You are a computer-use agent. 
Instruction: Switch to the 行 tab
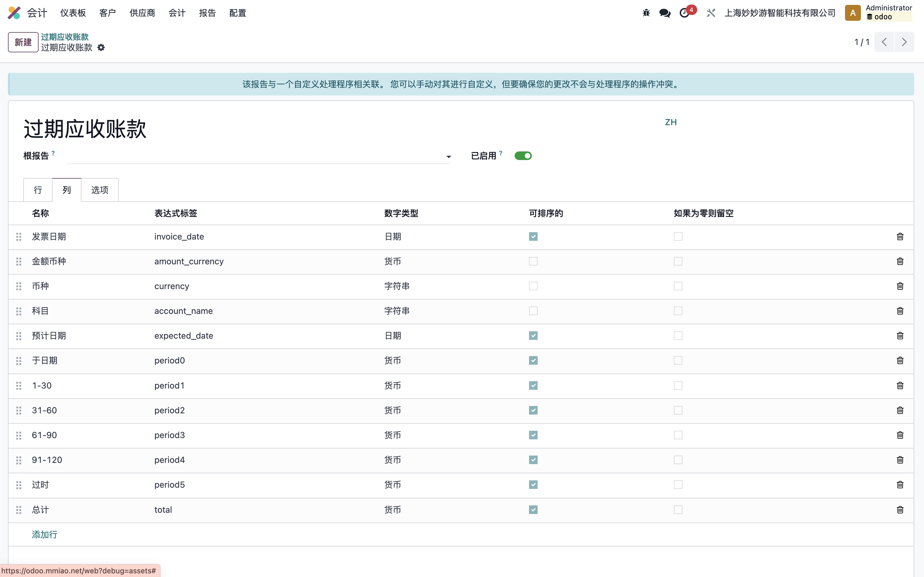pos(38,190)
